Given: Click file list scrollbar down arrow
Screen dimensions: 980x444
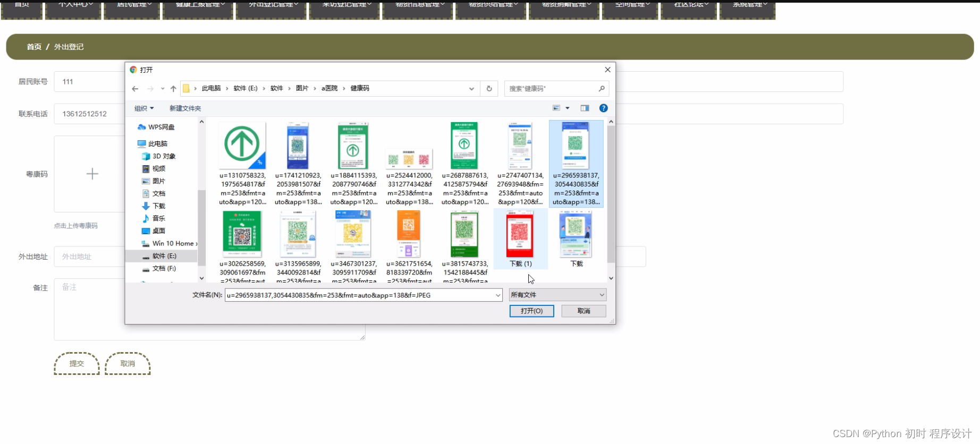Looking at the screenshot, I should [611, 278].
